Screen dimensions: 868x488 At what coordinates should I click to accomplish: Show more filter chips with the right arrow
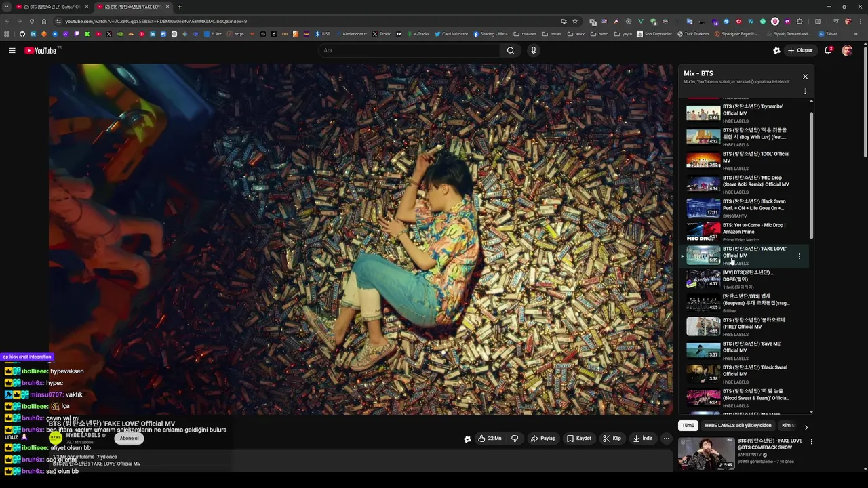806,427
